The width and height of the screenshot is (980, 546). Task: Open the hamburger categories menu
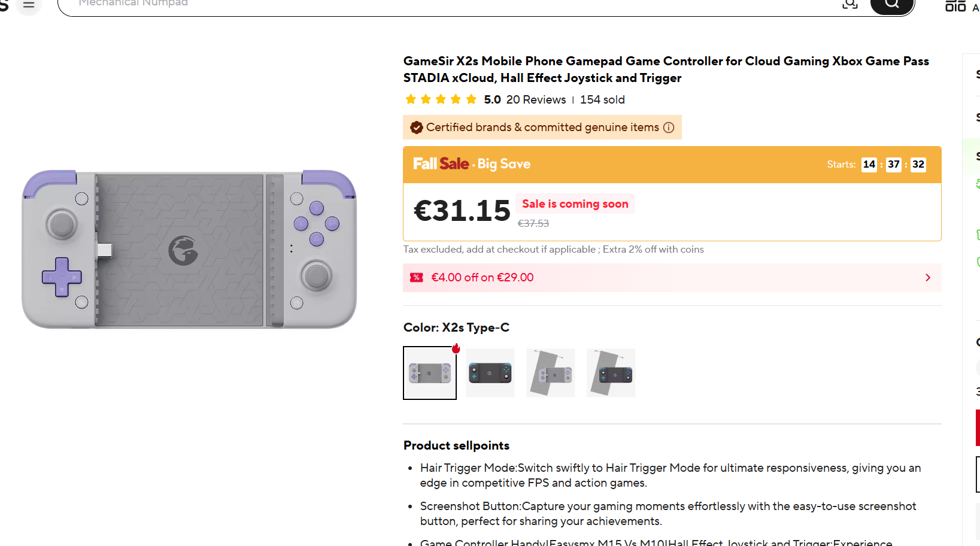tap(28, 5)
